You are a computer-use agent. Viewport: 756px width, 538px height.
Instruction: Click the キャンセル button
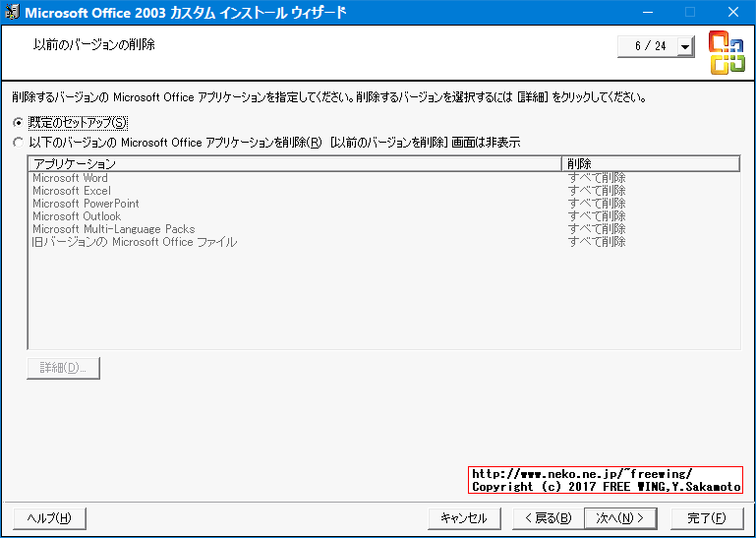(464, 518)
